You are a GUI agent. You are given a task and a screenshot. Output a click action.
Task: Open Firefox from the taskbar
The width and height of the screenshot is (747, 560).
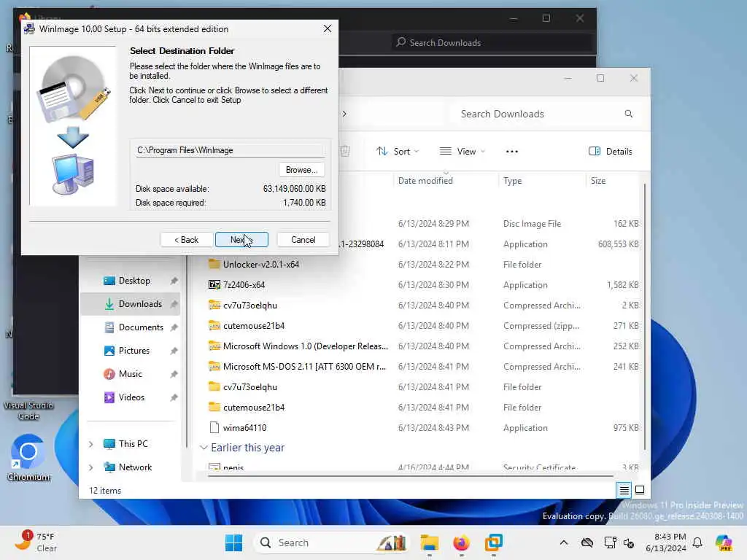pos(461,542)
